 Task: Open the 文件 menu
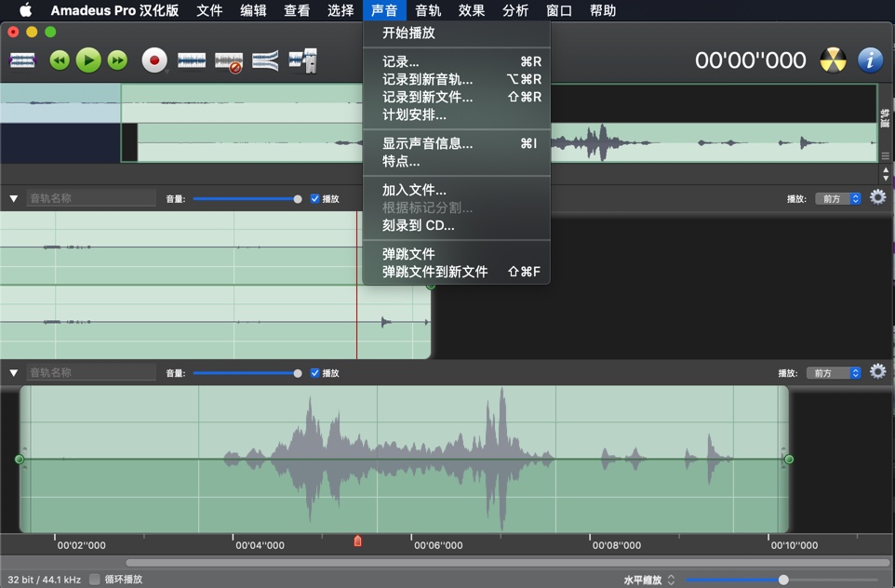click(x=209, y=10)
